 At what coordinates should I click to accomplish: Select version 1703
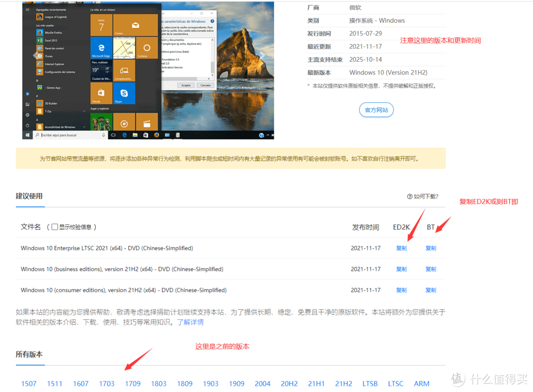pyautogui.click(x=107, y=384)
